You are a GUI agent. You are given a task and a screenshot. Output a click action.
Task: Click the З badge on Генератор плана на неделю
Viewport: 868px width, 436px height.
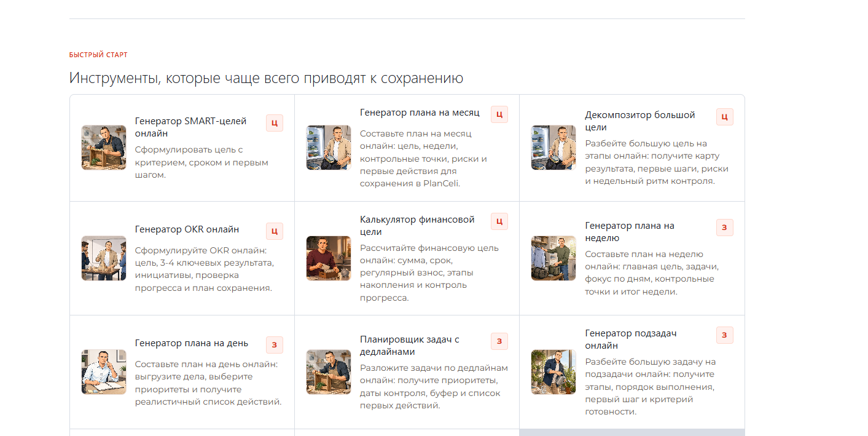725,228
